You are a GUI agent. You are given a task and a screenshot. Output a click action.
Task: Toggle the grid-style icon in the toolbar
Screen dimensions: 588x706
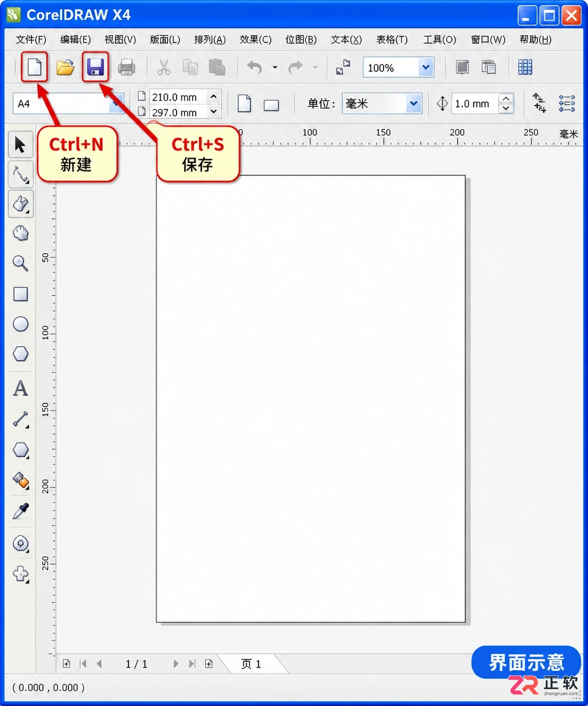click(x=525, y=67)
